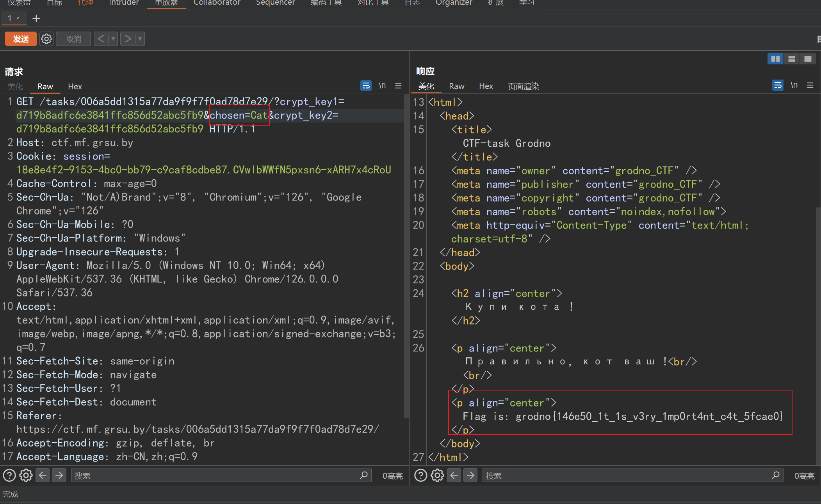Toggle word wrap in response panel
The width and height of the screenshot is (821, 504).
[x=778, y=85]
